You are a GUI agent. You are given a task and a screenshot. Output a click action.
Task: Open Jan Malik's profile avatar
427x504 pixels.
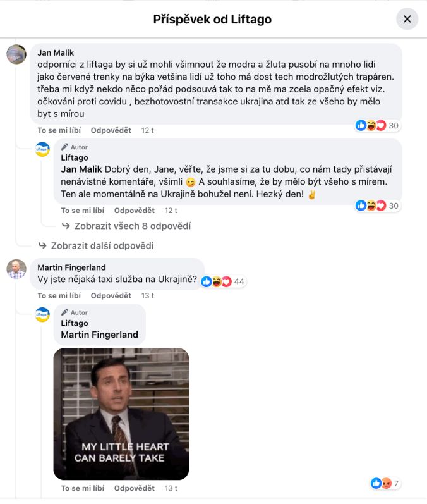click(x=16, y=54)
